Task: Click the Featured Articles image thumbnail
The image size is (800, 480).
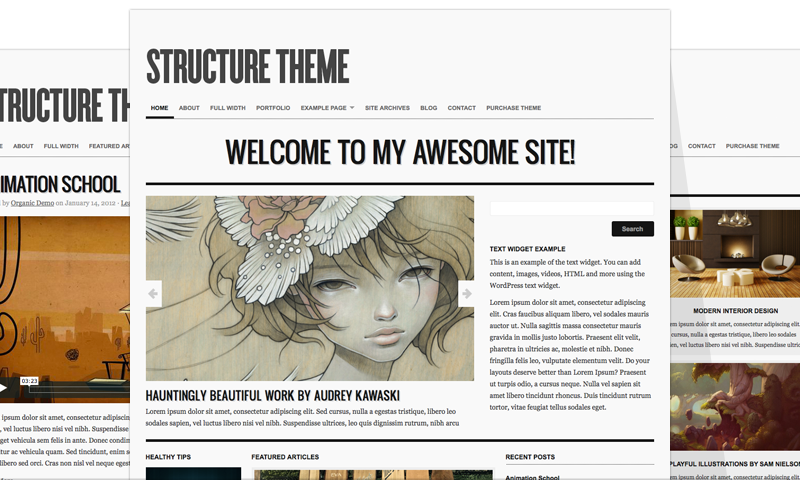Action: [x=373, y=474]
